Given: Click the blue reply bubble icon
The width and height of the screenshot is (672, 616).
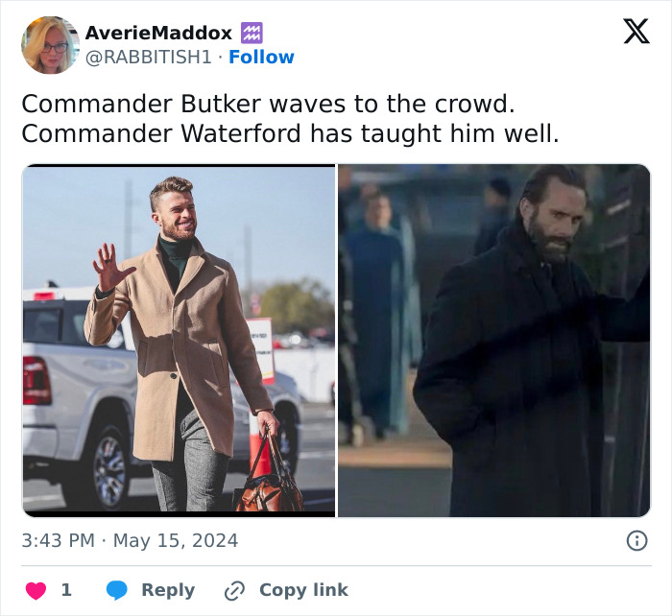Looking at the screenshot, I should click(116, 590).
